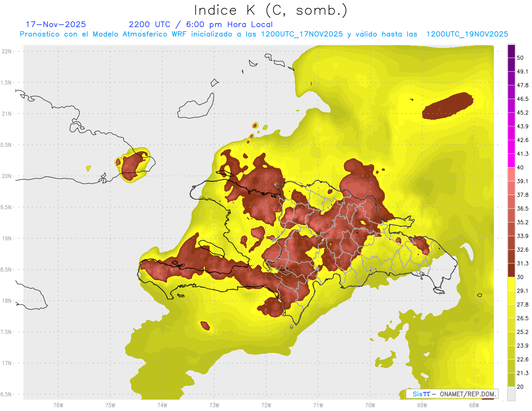The height and width of the screenshot is (411, 532).
Task: Click the '30' color scale value
Action: coord(520,277)
